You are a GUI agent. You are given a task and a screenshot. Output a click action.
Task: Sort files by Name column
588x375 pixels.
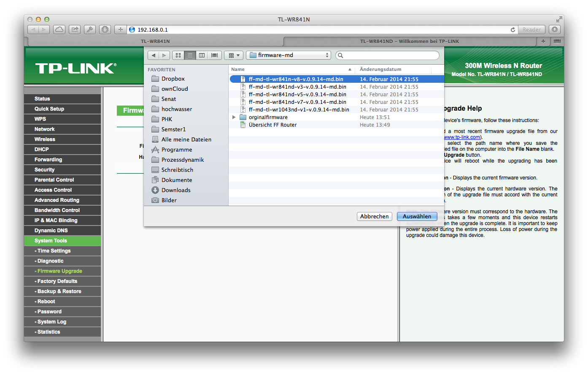point(291,69)
